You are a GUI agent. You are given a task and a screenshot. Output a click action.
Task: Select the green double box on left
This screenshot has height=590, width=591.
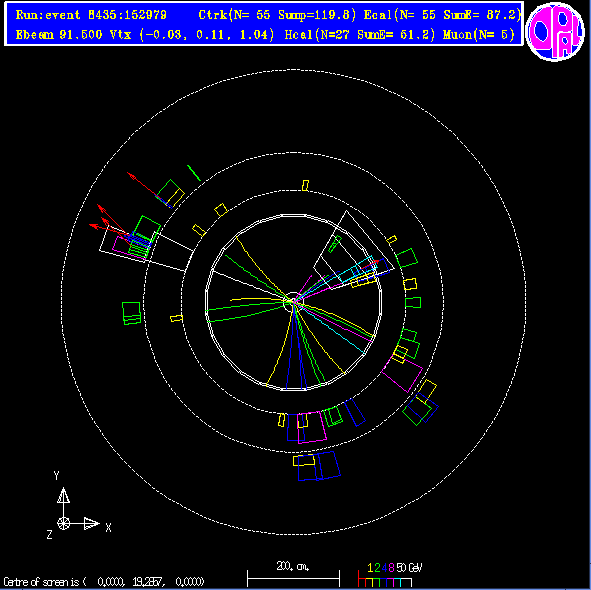point(132,313)
